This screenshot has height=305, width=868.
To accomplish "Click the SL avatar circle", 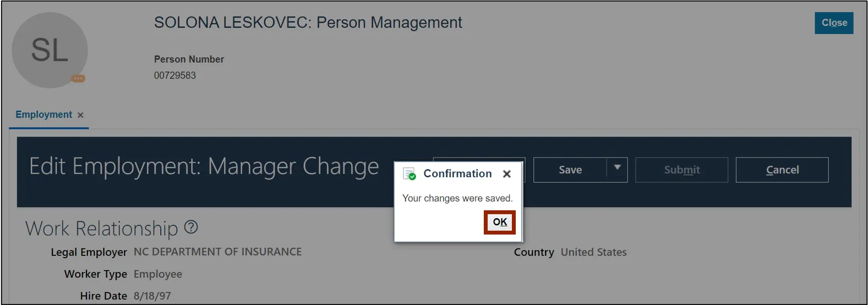I will coord(50,50).
